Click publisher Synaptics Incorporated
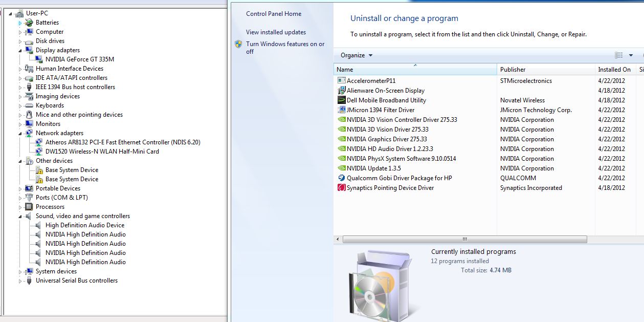The width and height of the screenshot is (644, 322). pos(531,188)
